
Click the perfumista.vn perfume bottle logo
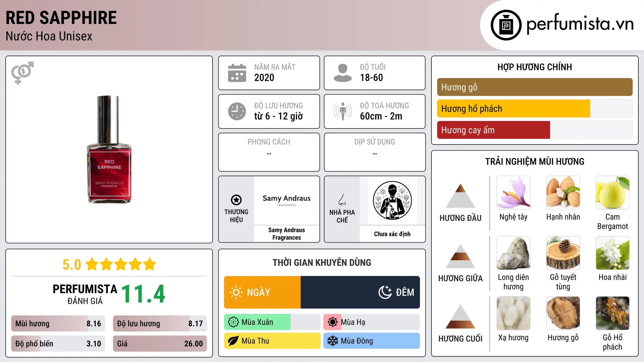click(506, 25)
